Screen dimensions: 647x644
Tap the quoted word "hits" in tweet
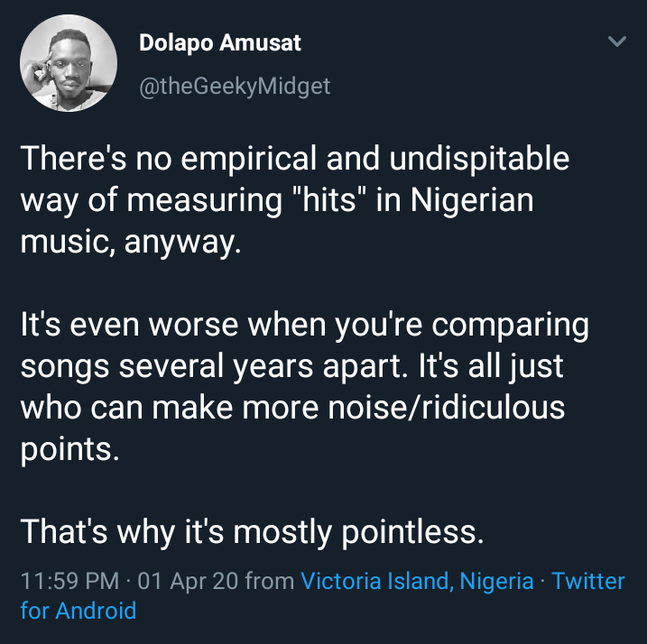pos(329,199)
